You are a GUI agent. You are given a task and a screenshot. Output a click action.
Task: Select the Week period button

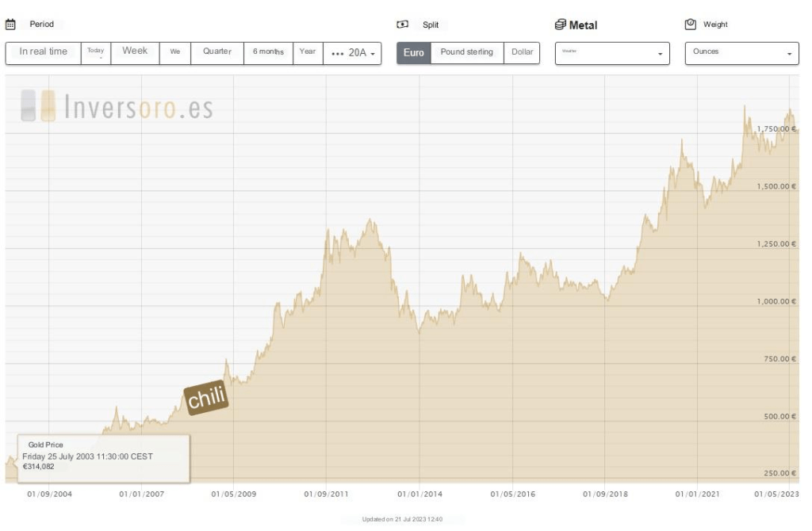pyautogui.click(x=135, y=53)
